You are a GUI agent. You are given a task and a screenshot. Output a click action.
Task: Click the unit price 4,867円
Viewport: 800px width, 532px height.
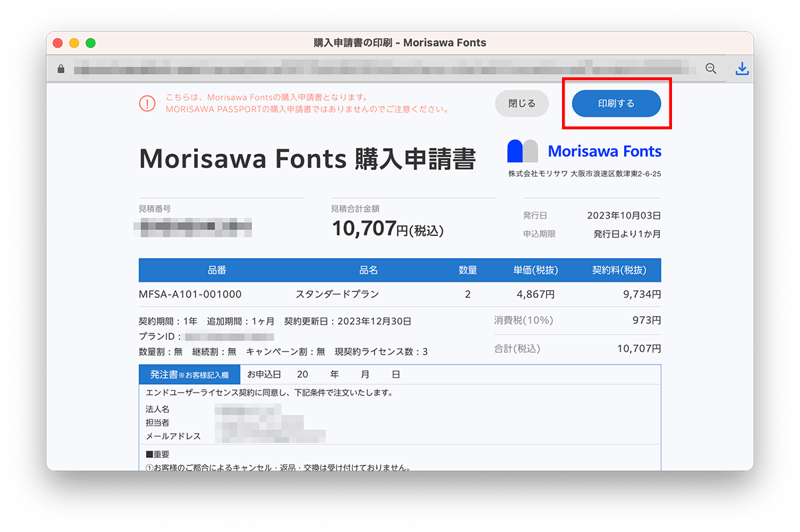[535, 294]
